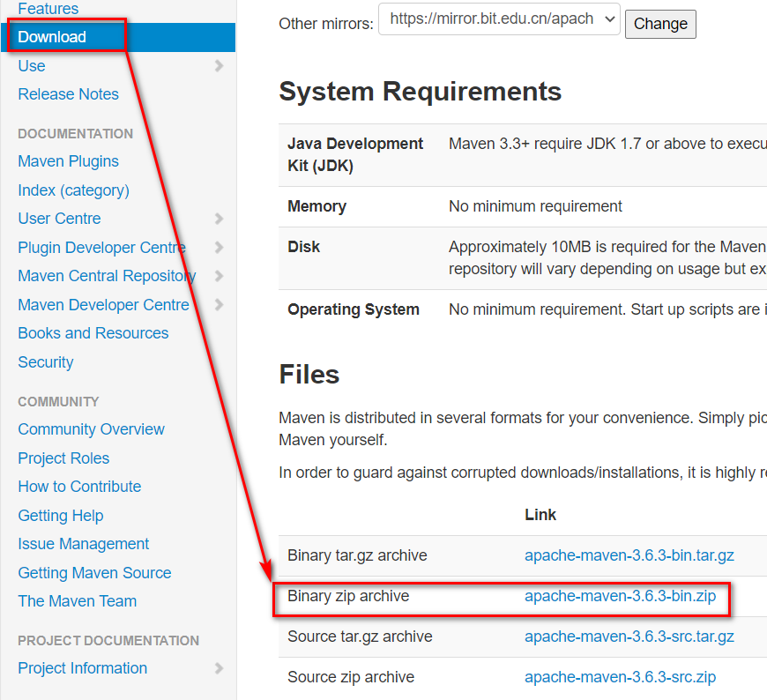The height and width of the screenshot is (700, 767).
Task: Download apache-maven-3.6.3-src.tar.gz
Action: [629, 637]
